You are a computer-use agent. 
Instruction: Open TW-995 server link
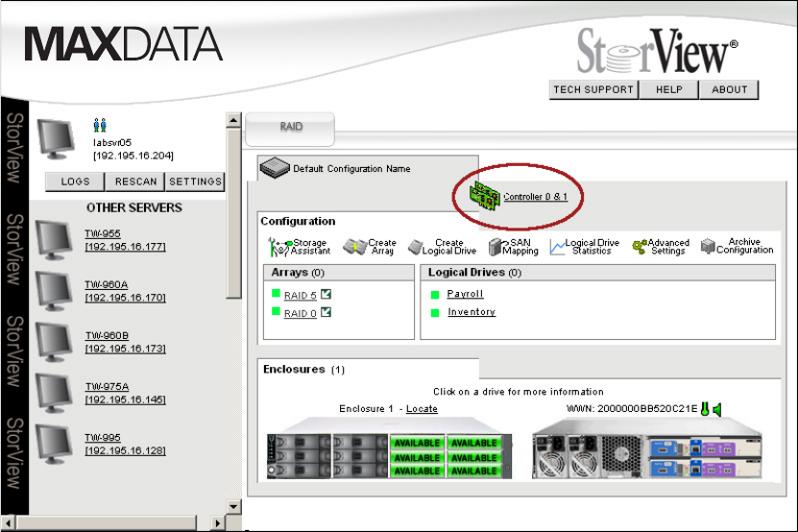(x=125, y=444)
